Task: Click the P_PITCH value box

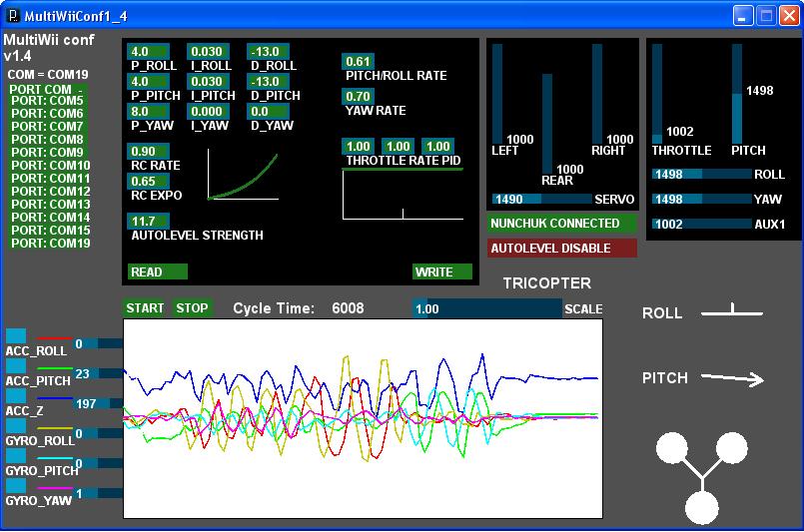Action: click(x=148, y=82)
